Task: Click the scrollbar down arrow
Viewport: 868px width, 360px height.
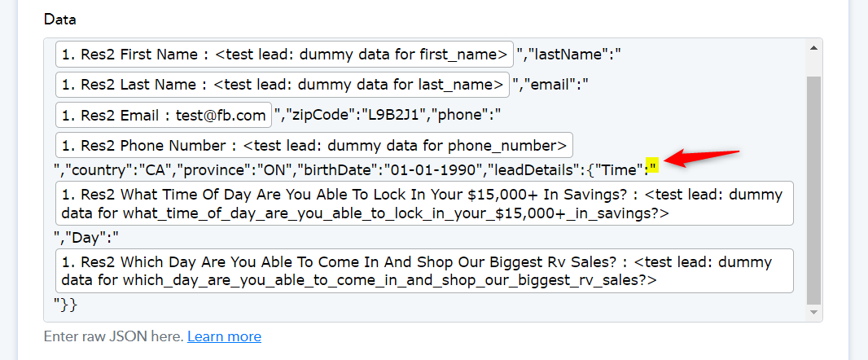Action: click(813, 313)
